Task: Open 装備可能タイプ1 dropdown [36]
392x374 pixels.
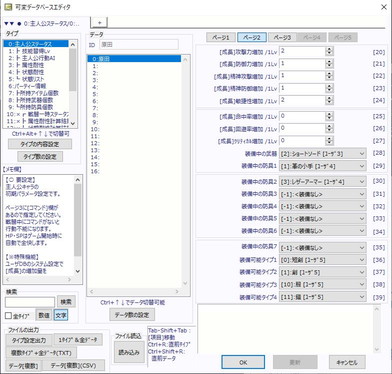Action: point(322,260)
